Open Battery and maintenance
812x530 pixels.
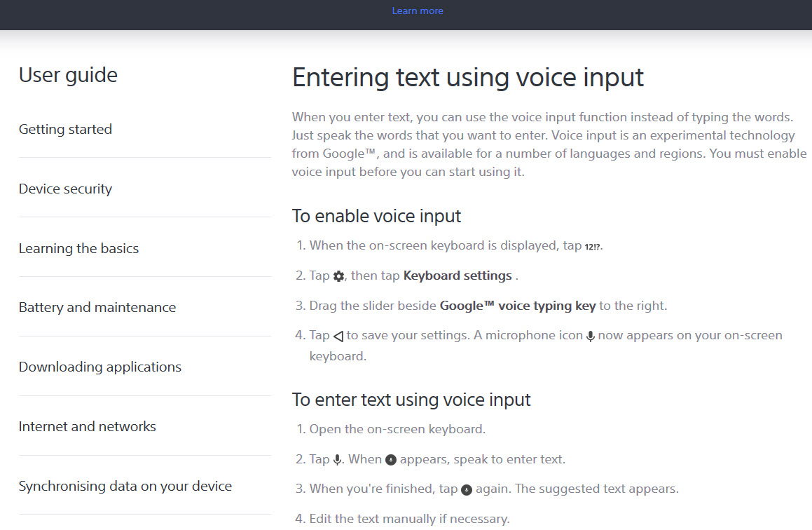coord(97,307)
